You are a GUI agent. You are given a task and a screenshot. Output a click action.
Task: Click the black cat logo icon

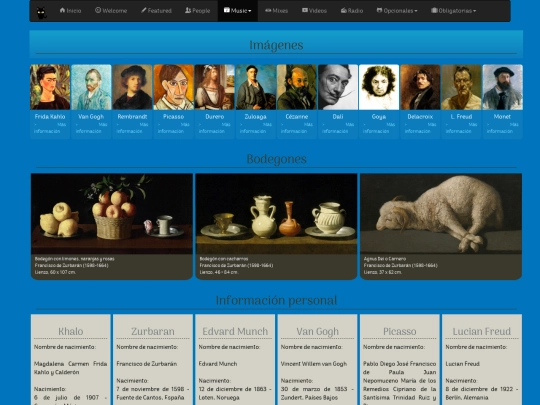[x=41, y=13]
